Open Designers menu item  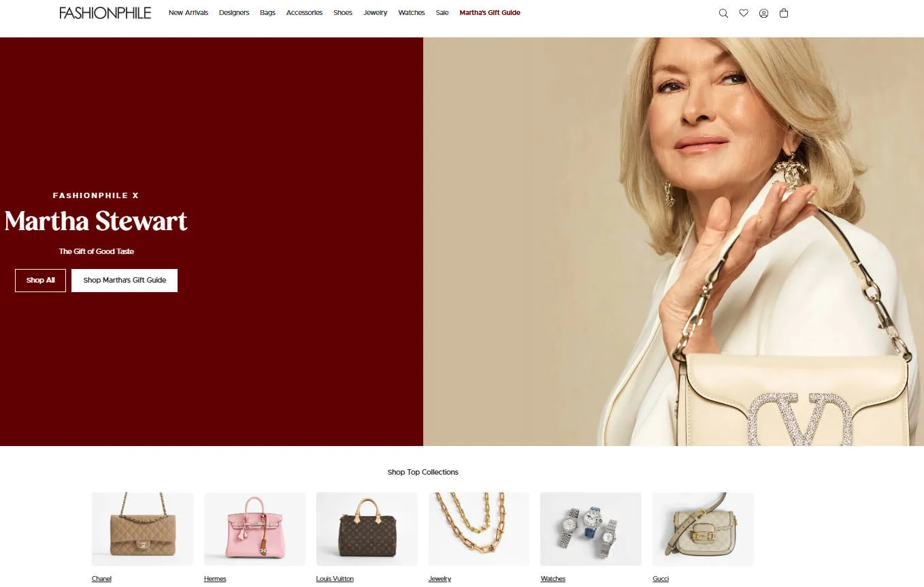coord(234,13)
